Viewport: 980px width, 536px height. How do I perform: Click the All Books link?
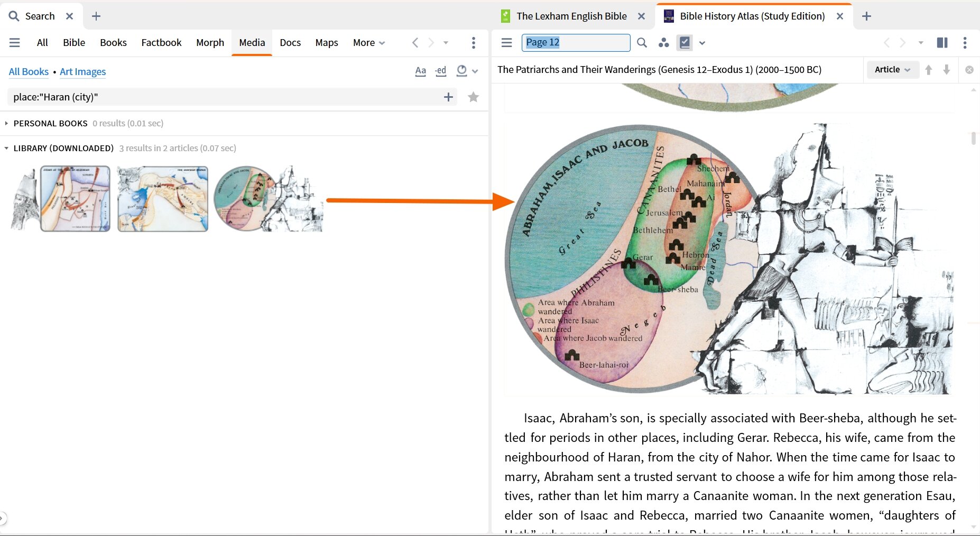click(29, 71)
